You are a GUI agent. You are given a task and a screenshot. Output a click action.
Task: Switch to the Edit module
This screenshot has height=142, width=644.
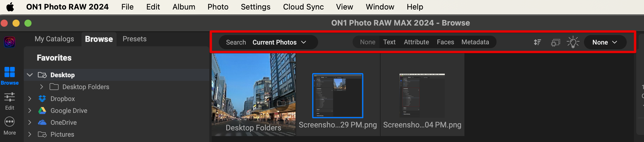10,101
